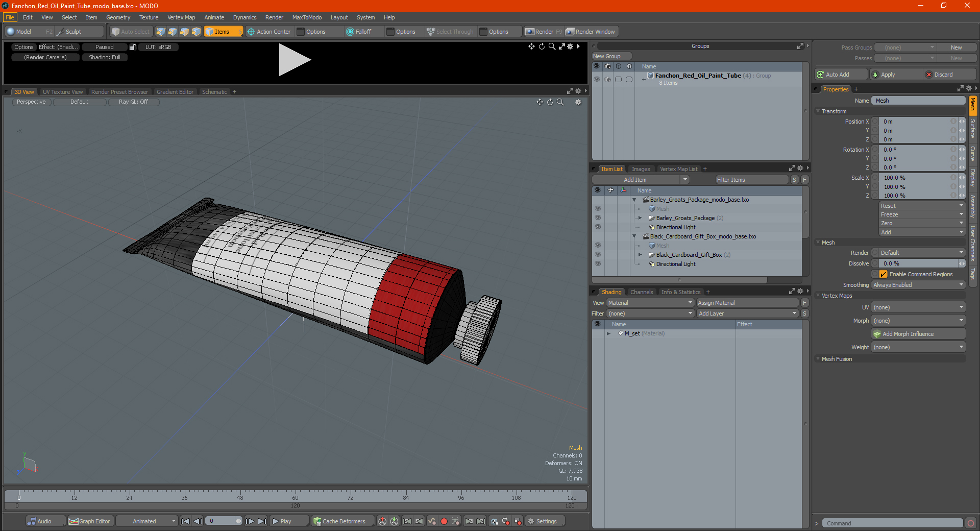Open Shading View Material dropdown
Image resolution: width=980 pixels, height=531 pixels.
650,303
